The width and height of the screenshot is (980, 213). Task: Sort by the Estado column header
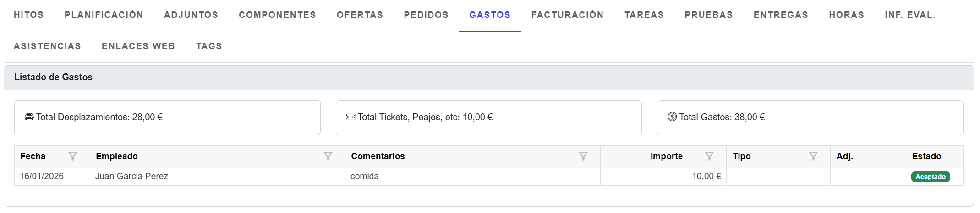[x=926, y=156]
